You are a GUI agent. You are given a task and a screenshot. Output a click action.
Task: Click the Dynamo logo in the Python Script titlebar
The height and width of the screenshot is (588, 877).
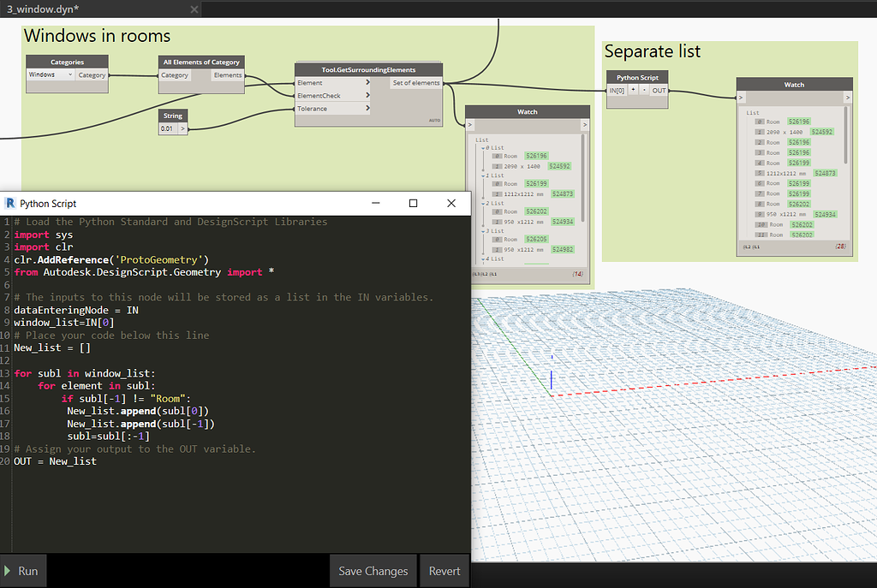9,204
